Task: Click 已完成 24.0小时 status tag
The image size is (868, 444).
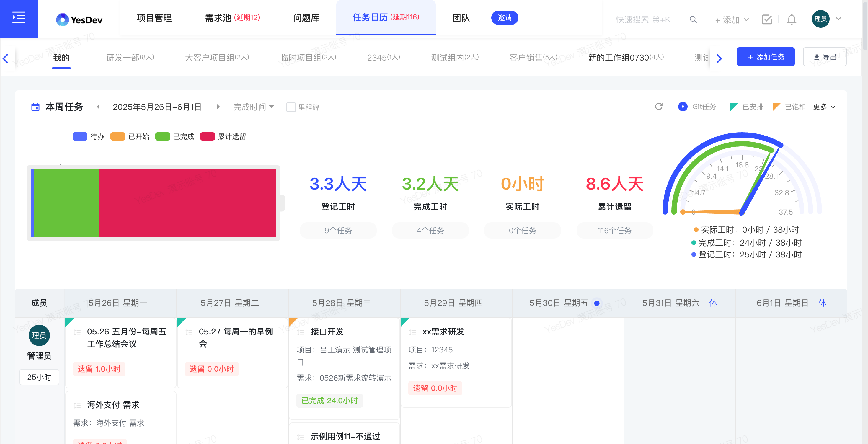Action: [x=329, y=401]
